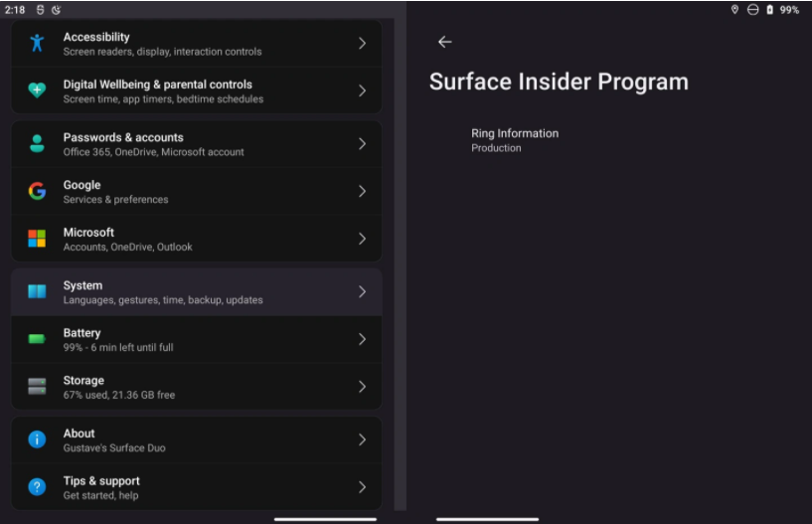This screenshot has height=524, width=812.
Task: Tap the bedtime moon icon in status bar
Action: [x=56, y=9]
